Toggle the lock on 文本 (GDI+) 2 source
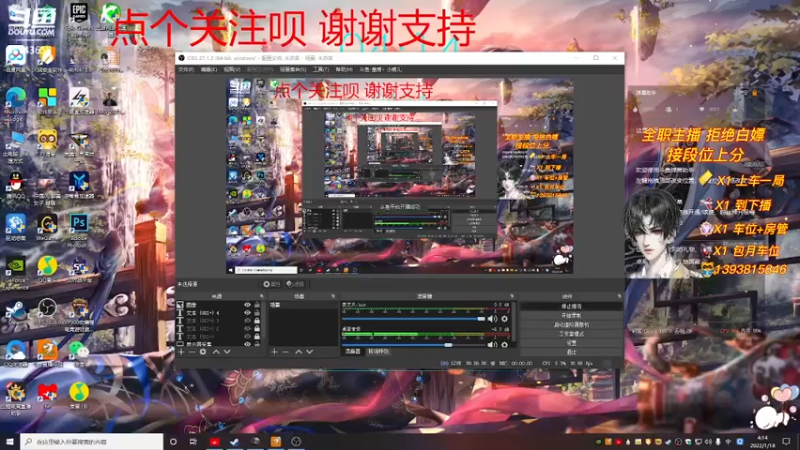The image size is (800, 450). click(x=257, y=329)
